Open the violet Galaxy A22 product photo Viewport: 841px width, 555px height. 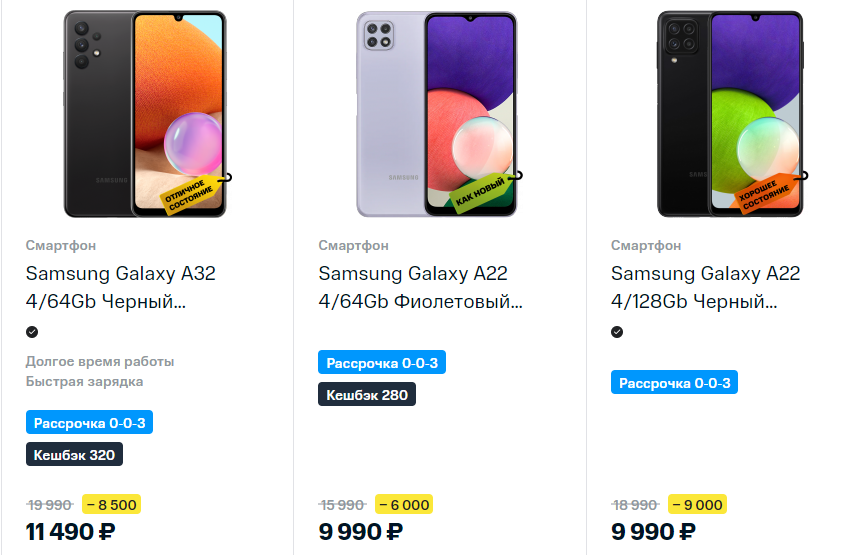tap(437, 114)
